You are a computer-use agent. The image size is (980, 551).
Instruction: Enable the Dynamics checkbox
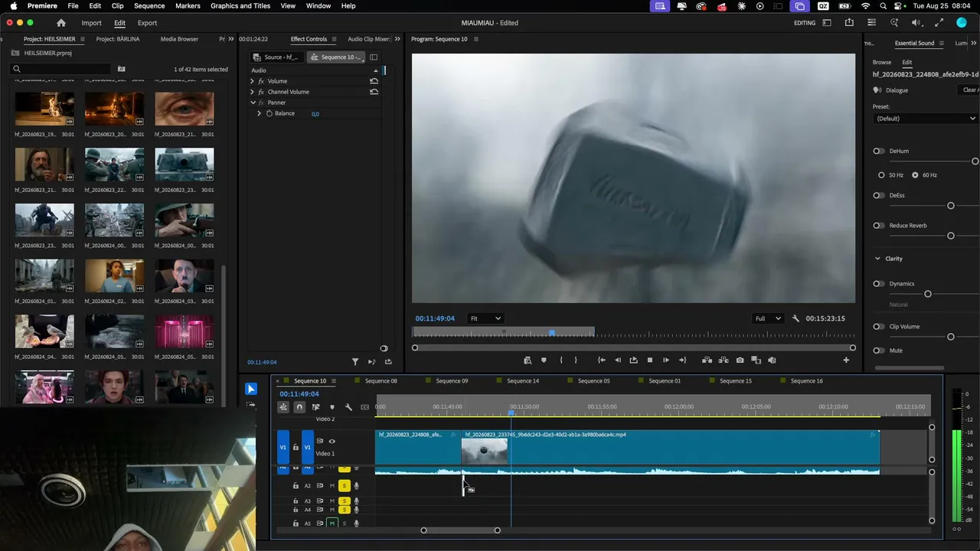click(879, 284)
